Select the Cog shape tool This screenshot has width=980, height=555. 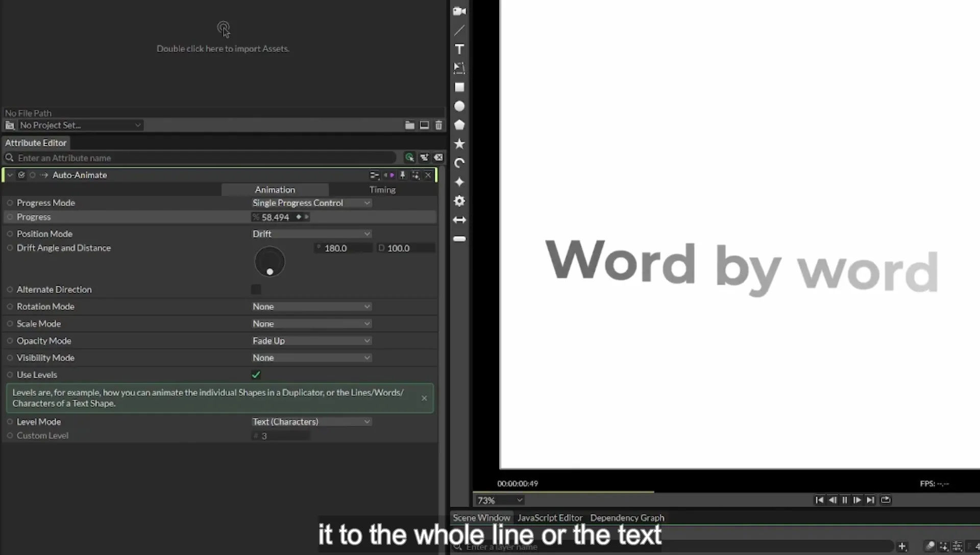459,201
